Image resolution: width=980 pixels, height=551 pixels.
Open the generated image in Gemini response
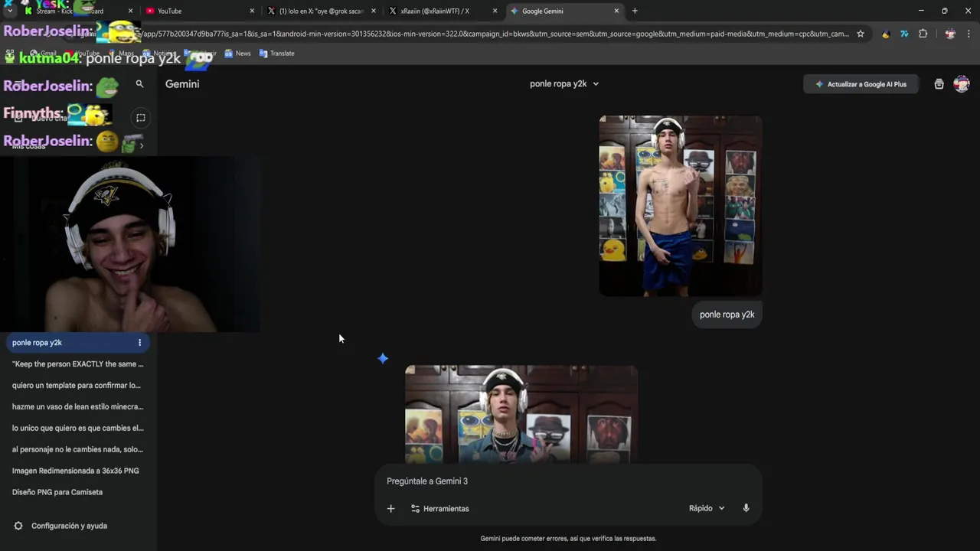[x=521, y=414]
